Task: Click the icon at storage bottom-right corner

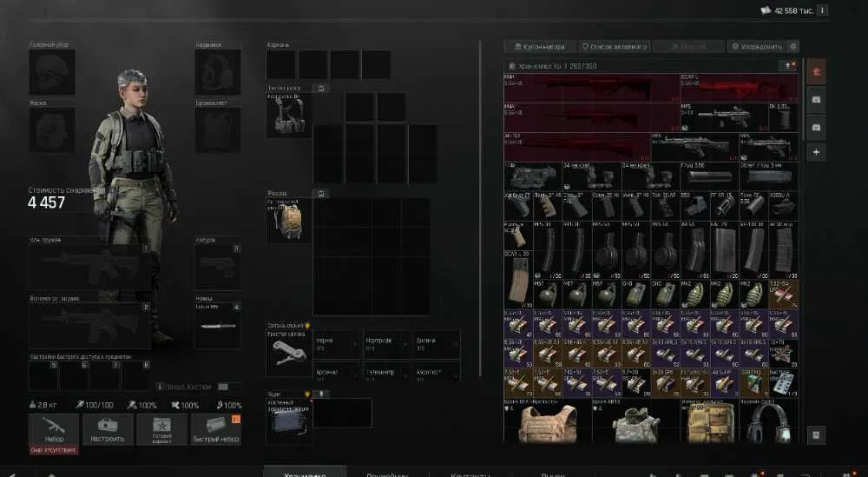Action: [x=816, y=435]
